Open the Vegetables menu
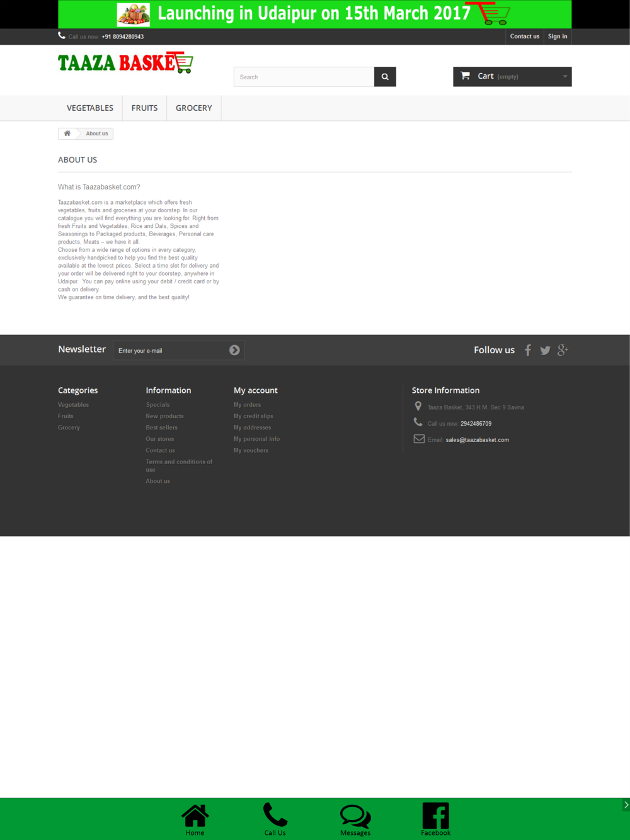The image size is (630, 840). 90,108
